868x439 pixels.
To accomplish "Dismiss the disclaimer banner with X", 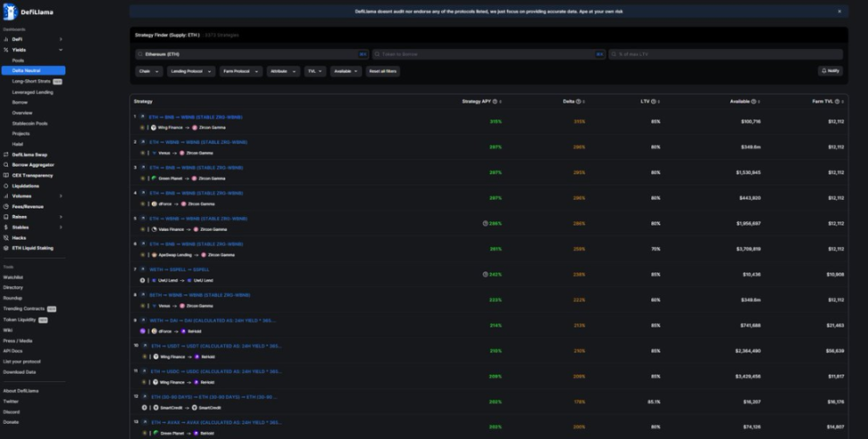I will point(839,12).
